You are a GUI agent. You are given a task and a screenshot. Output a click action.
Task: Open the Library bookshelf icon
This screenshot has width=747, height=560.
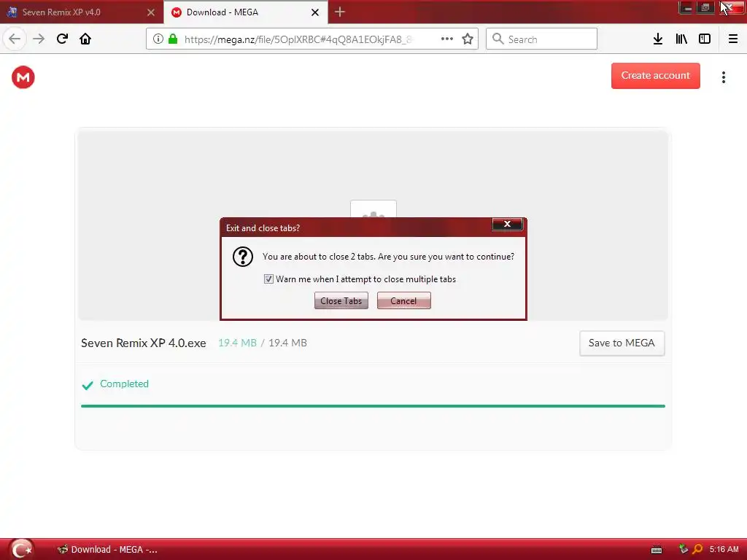tap(681, 39)
